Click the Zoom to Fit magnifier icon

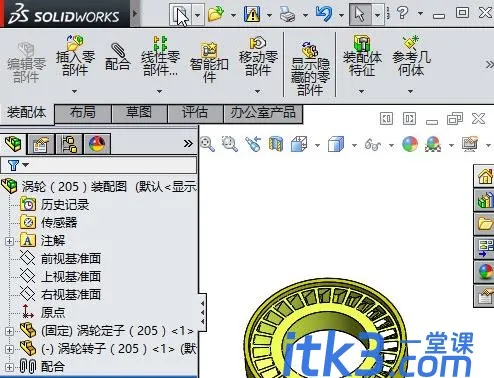point(207,144)
